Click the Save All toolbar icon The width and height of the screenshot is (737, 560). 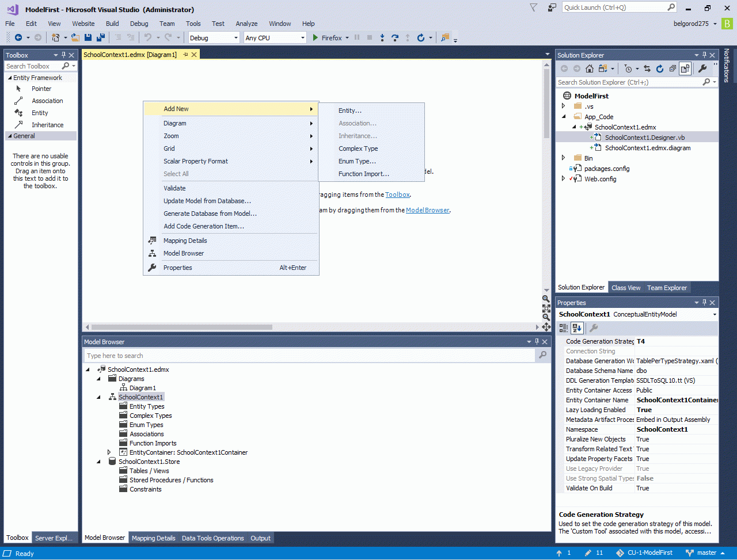(x=101, y=37)
